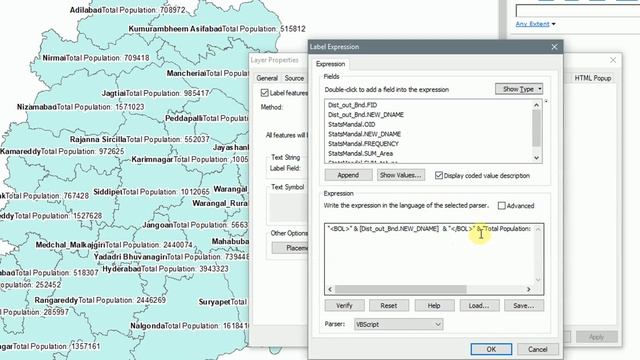Click fields list scroll down arrow

(536, 158)
